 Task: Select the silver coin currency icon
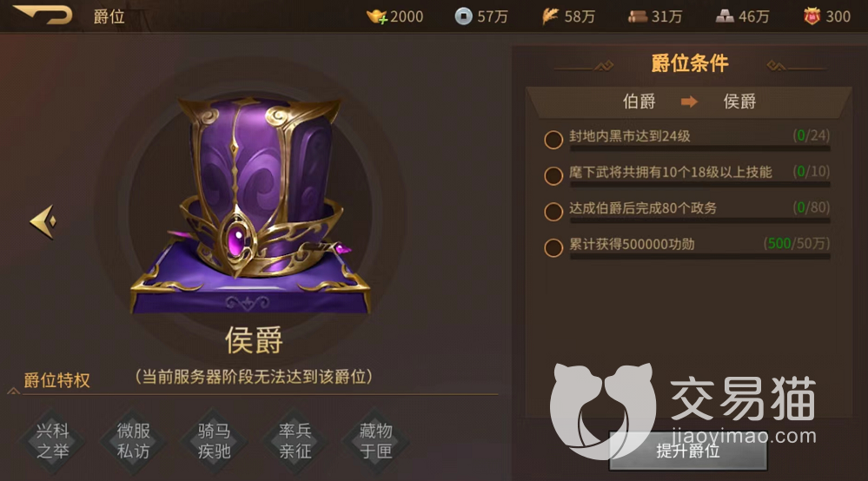[463, 16]
